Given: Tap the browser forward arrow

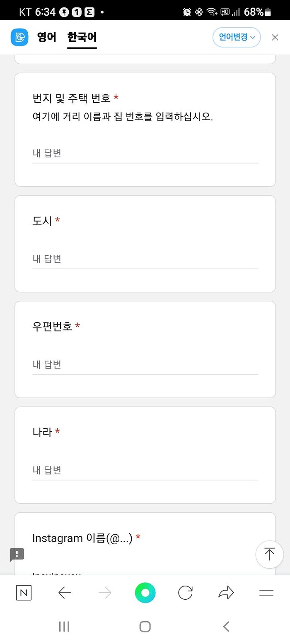Looking at the screenshot, I should point(105,593).
